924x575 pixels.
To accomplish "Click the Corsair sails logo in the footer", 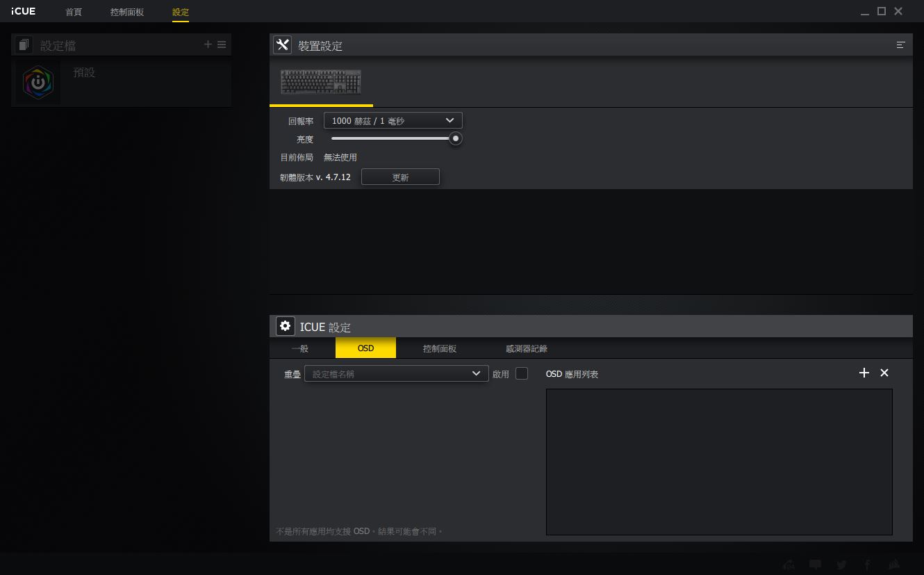I will click(x=895, y=565).
